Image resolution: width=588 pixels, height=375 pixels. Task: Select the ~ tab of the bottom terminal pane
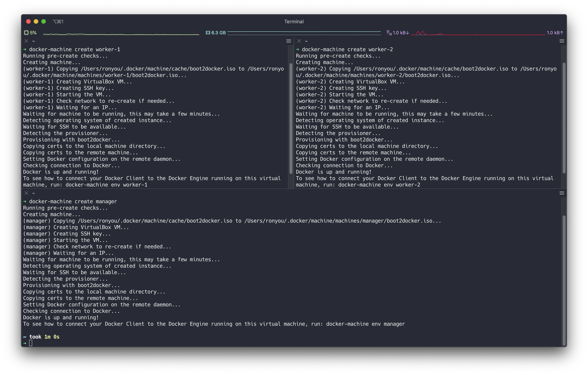click(x=33, y=193)
